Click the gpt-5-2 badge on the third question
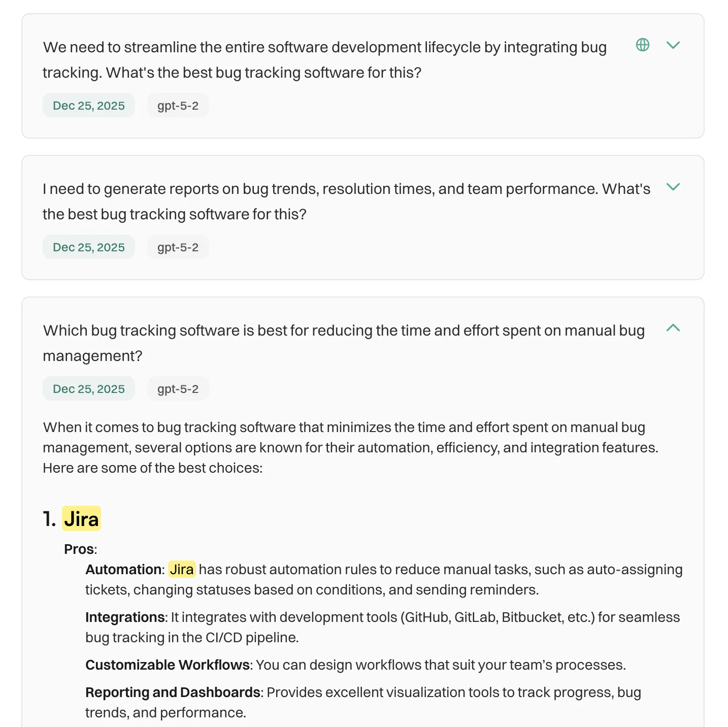This screenshot has height=727, width=728. coord(178,388)
